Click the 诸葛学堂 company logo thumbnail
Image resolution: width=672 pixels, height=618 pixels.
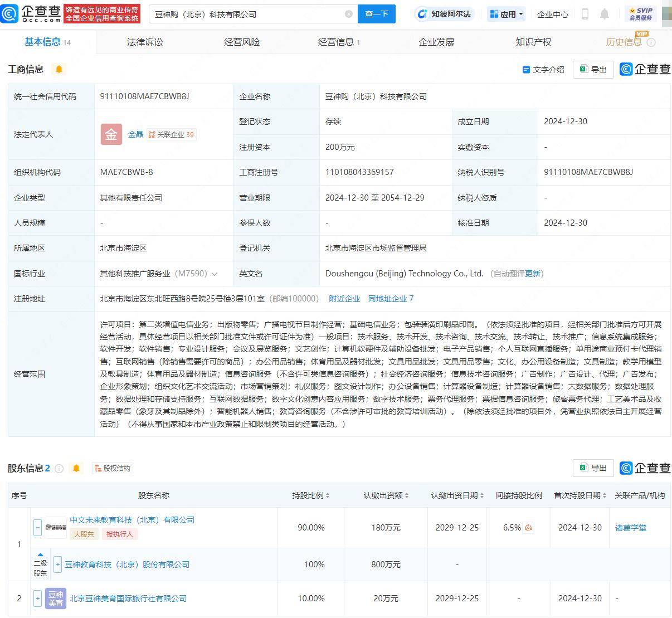tap(56, 527)
